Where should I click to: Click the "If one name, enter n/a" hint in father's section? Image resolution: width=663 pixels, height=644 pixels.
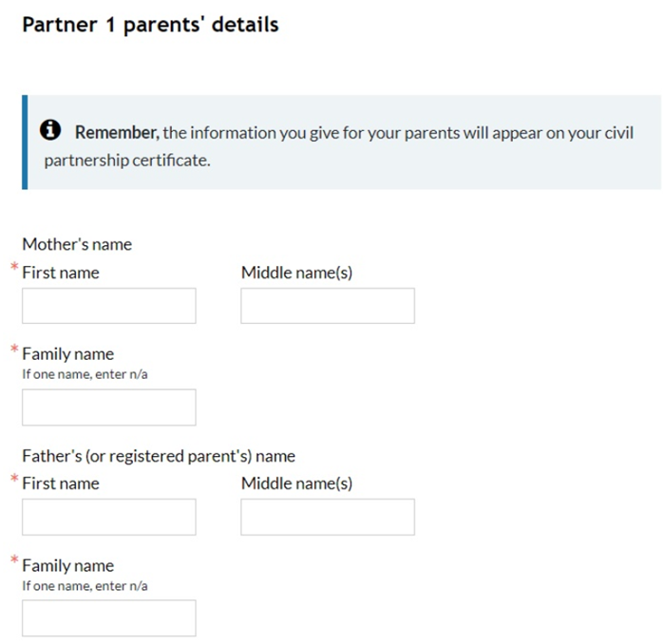[85, 586]
